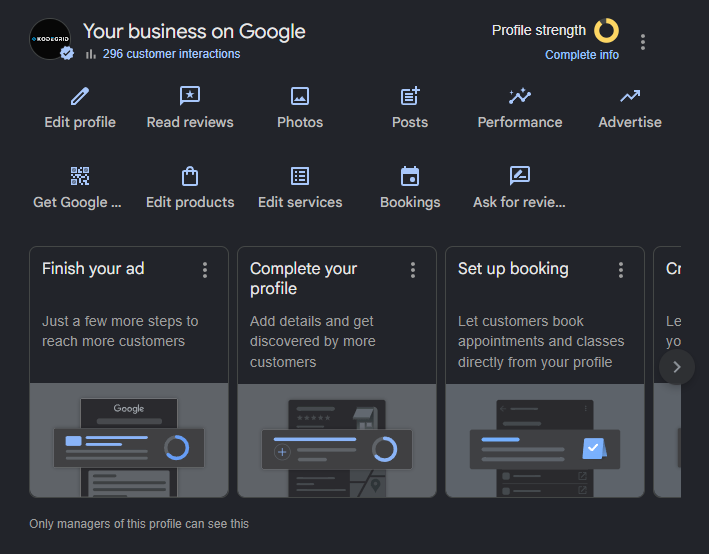Viewport: 709px width, 554px height.
Task: Click the Profile strength ring indicator
Action: click(606, 30)
